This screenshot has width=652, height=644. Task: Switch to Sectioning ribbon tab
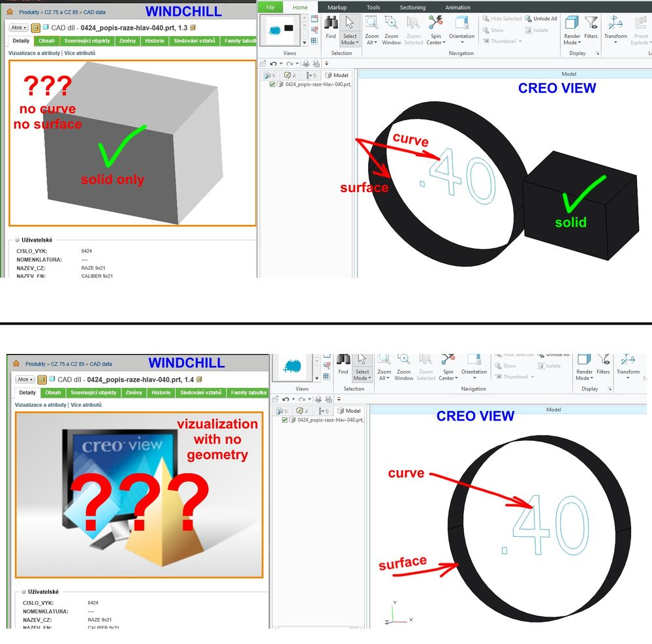pyautogui.click(x=412, y=7)
